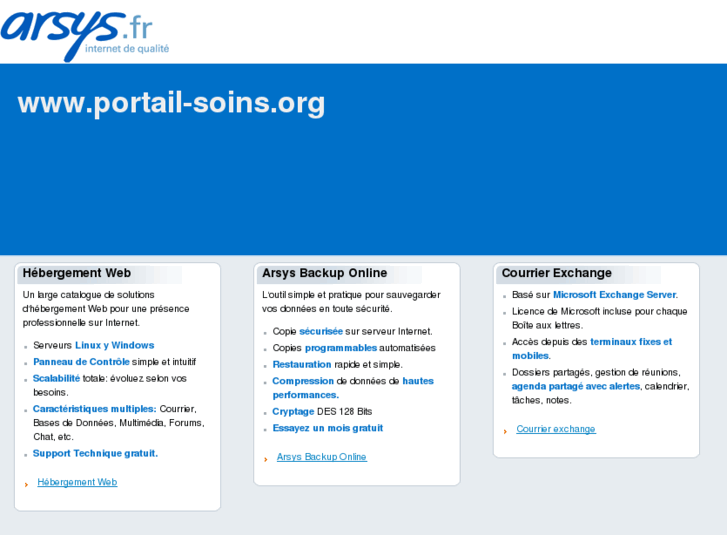The width and height of the screenshot is (727, 545).
Task: Click 'Microsoft Exchange Server' text
Action: (x=614, y=295)
